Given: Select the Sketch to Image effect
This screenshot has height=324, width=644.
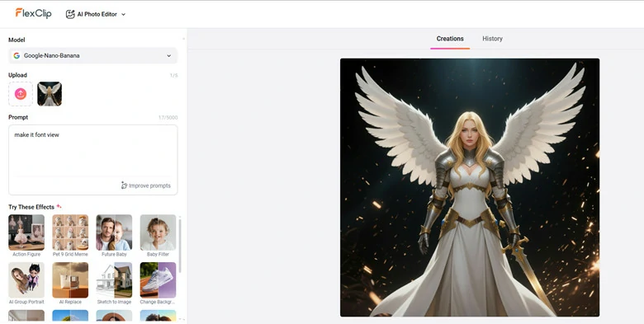Looking at the screenshot, I should [114, 284].
